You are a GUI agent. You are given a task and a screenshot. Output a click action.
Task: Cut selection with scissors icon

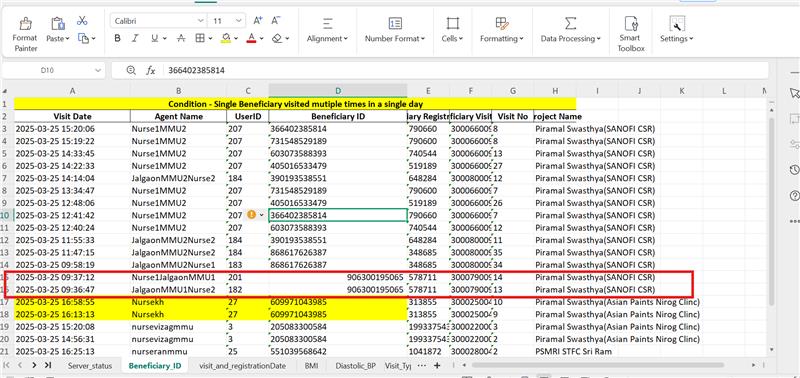tap(82, 20)
